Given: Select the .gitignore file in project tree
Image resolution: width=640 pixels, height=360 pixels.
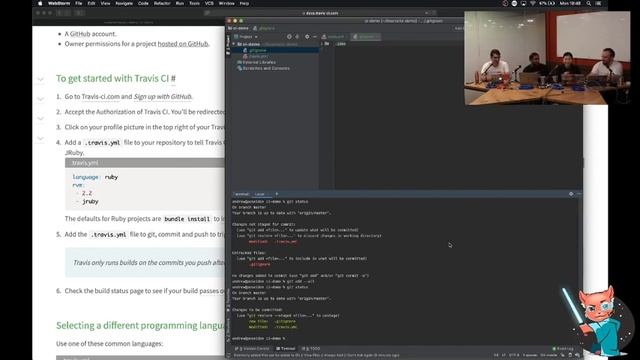Looking at the screenshot, I should [x=257, y=50].
